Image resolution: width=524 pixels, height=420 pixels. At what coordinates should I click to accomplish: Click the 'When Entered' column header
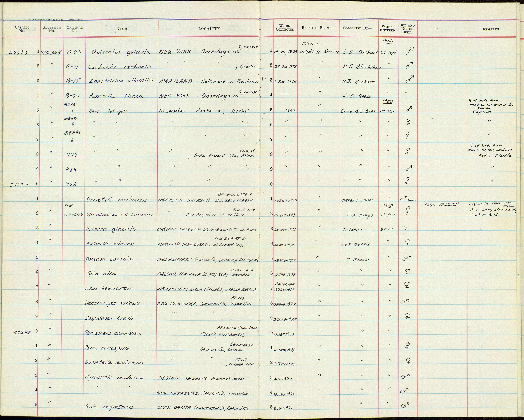click(387, 28)
